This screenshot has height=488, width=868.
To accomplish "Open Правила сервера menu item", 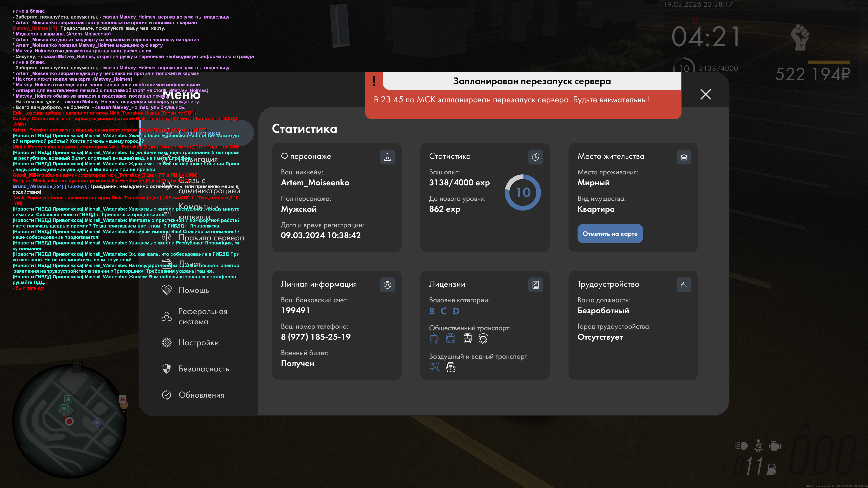I will tap(211, 238).
